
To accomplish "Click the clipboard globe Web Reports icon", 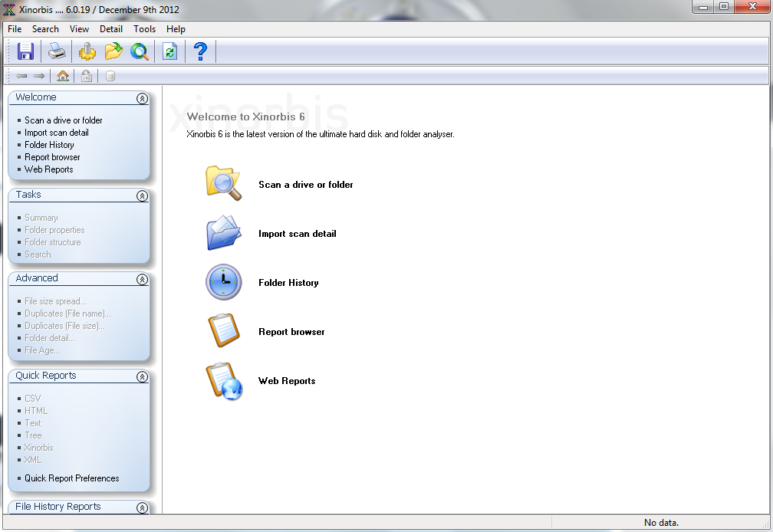I will (224, 381).
